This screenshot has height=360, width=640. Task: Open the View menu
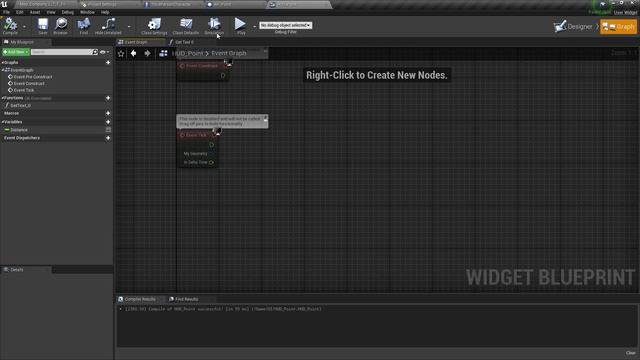tap(51, 12)
